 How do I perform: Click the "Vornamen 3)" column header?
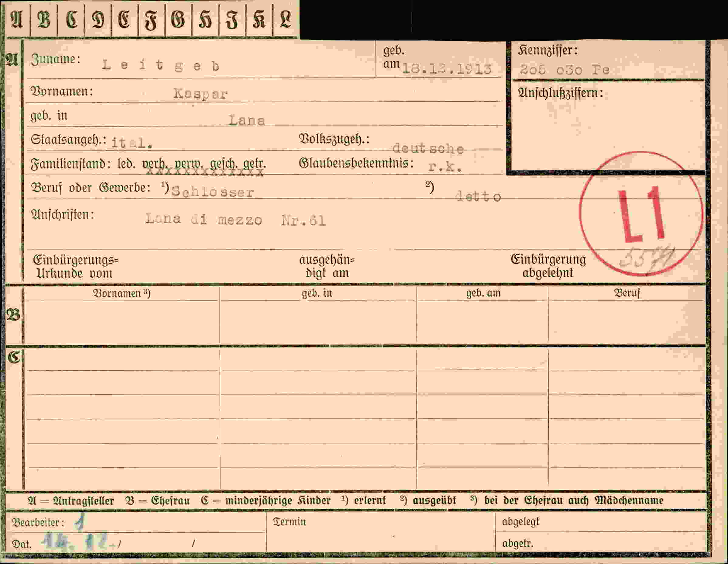click(x=122, y=293)
